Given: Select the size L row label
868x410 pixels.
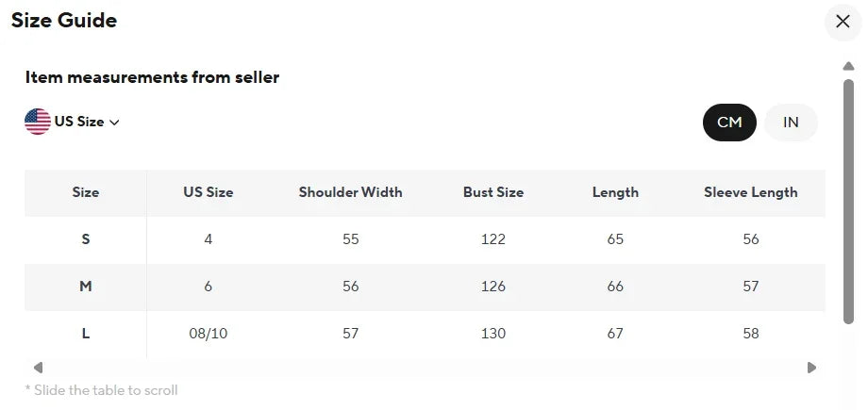Looking at the screenshot, I should tap(86, 334).
